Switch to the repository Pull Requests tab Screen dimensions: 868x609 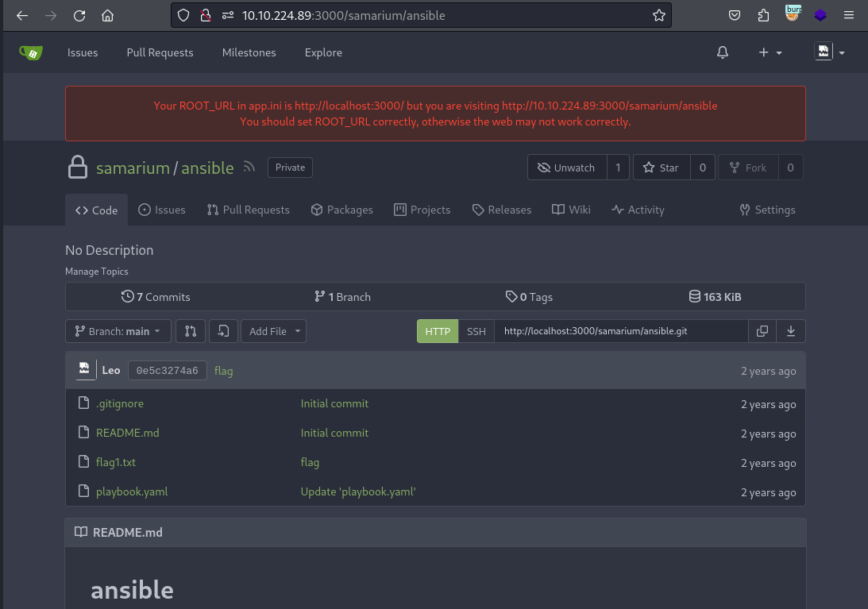click(248, 210)
